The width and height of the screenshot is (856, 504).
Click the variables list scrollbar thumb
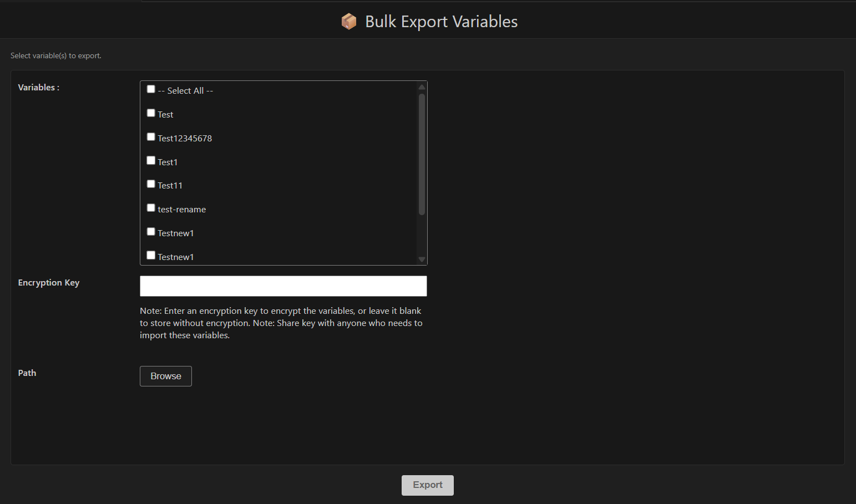(x=422, y=154)
